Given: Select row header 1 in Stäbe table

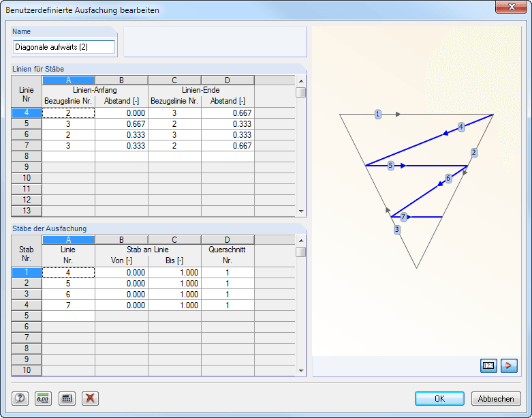Looking at the screenshot, I should [x=27, y=272].
